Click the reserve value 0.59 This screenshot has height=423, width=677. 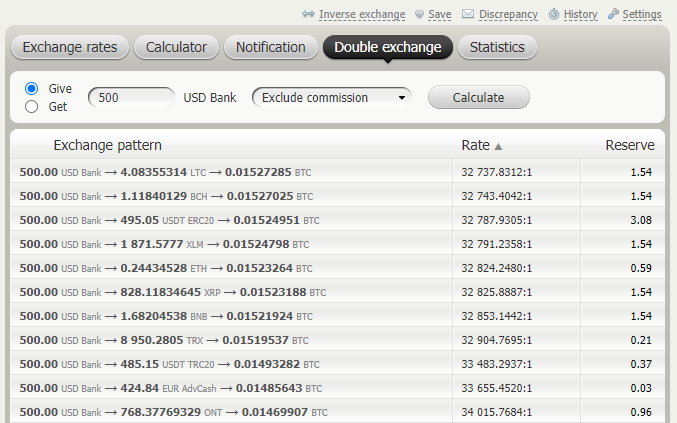coord(641,268)
